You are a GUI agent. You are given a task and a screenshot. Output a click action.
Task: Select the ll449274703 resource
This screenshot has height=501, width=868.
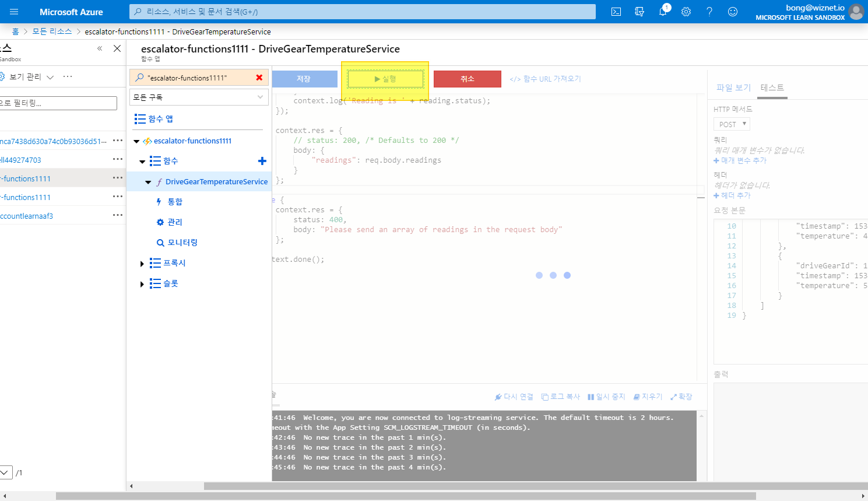click(x=20, y=160)
